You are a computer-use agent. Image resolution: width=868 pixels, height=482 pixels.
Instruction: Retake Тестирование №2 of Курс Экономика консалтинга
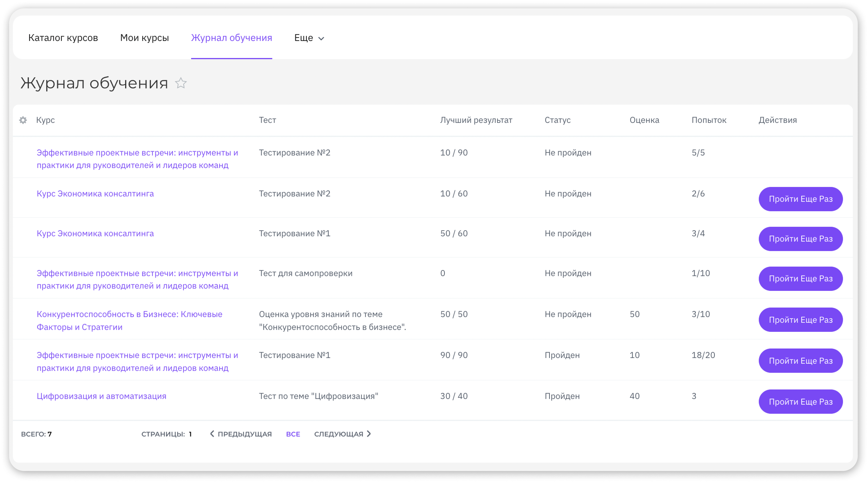click(801, 199)
